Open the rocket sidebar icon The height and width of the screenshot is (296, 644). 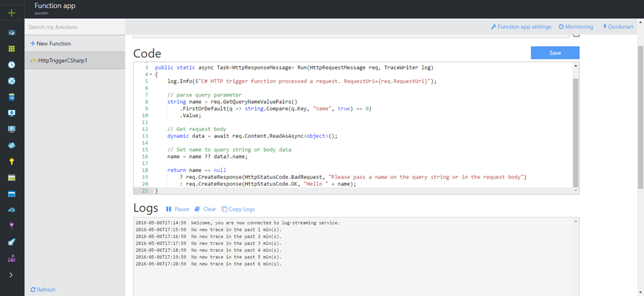pos(11,242)
